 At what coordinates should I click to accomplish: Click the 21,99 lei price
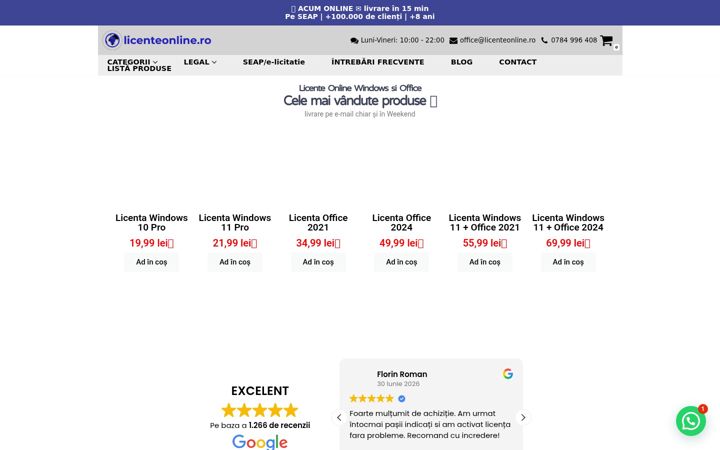[235, 243]
